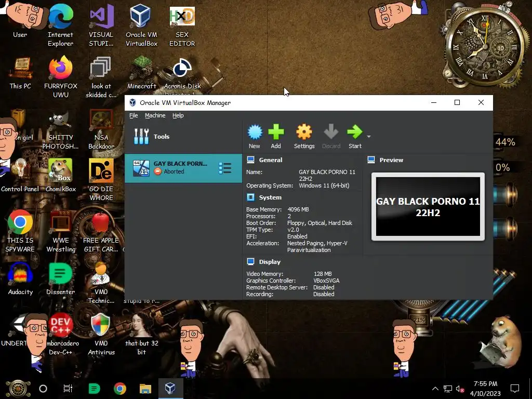
Task: Click the Chrome icon on the taskbar
Action: 120,389
